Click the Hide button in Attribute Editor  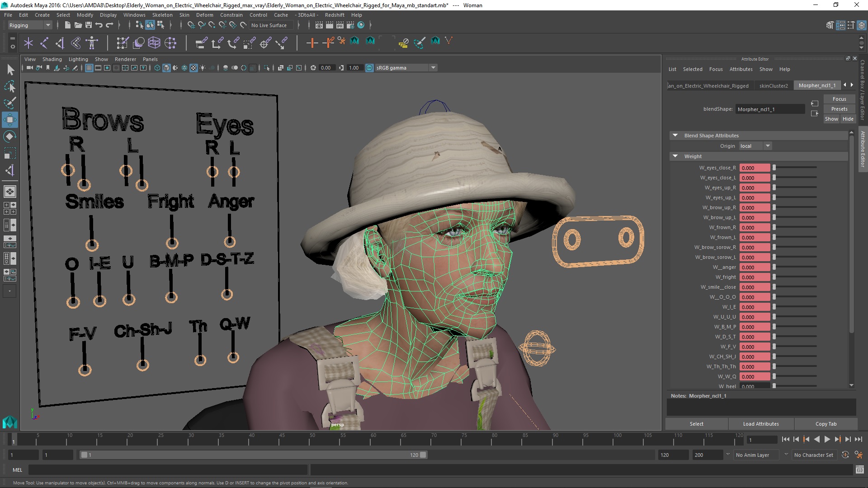848,119
